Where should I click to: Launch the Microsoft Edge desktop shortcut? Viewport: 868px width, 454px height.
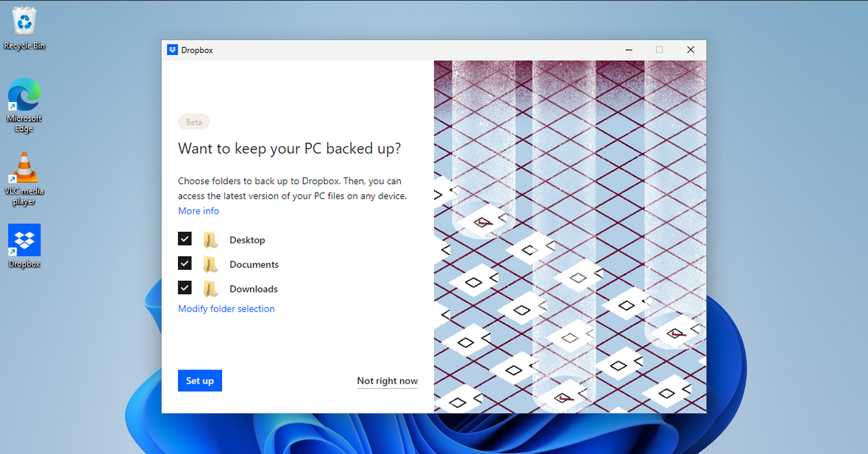click(x=24, y=106)
